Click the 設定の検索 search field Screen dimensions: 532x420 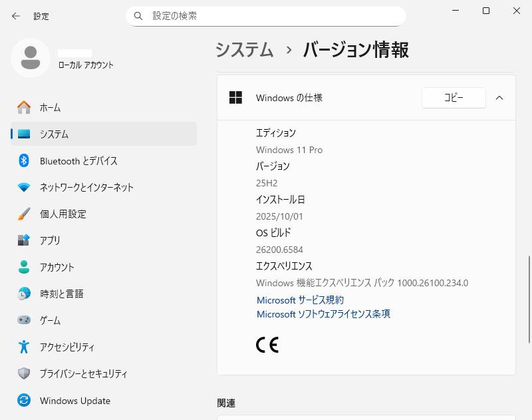point(266,15)
